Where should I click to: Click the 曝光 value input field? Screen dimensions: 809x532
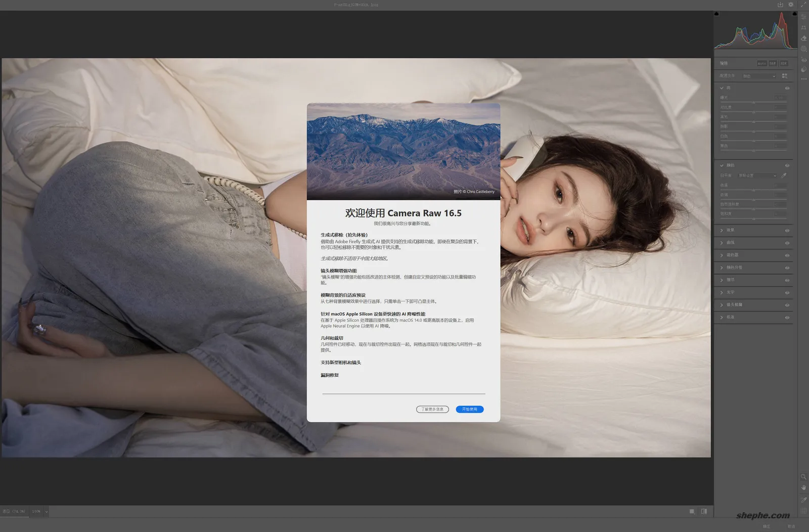coord(780,98)
